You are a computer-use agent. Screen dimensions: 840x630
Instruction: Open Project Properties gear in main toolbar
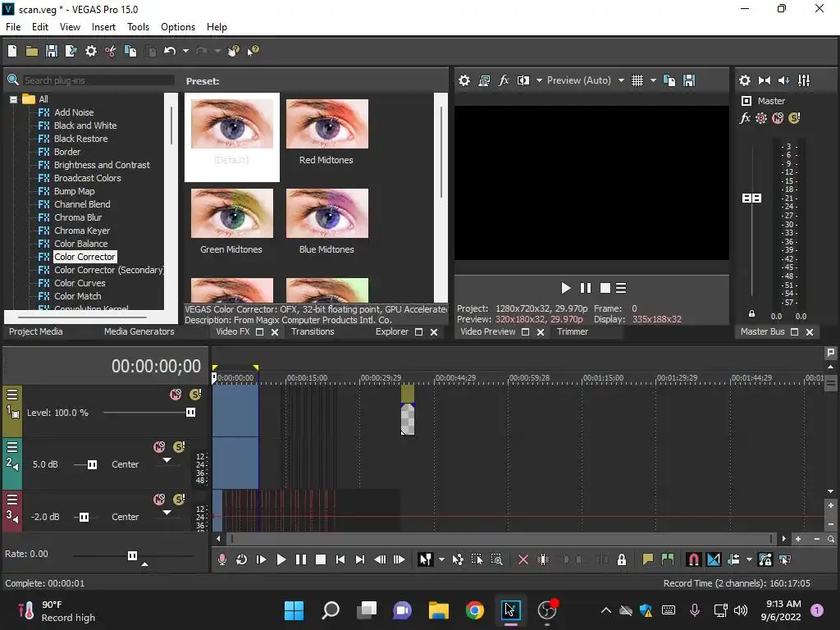(91, 51)
